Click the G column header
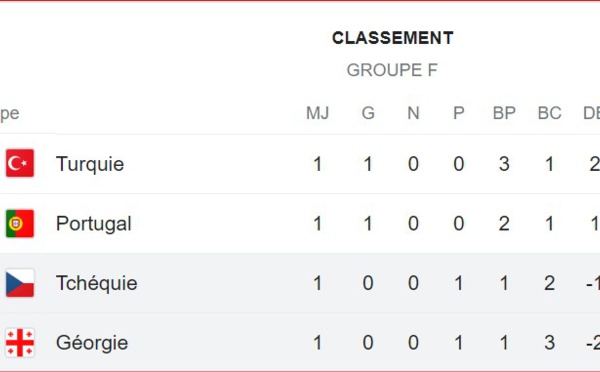This screenshot has height=372, width=600. (x=368, y=113)
